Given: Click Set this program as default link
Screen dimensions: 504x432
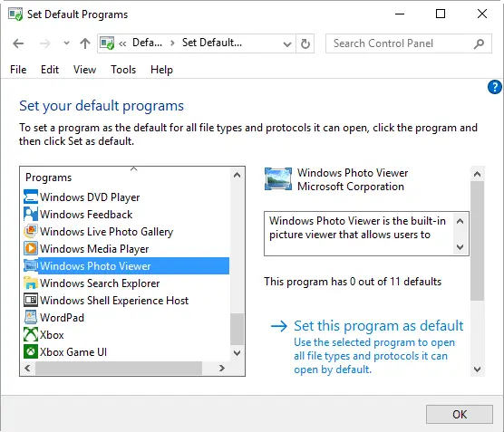Looking at the screenshot, I should 379,326.
